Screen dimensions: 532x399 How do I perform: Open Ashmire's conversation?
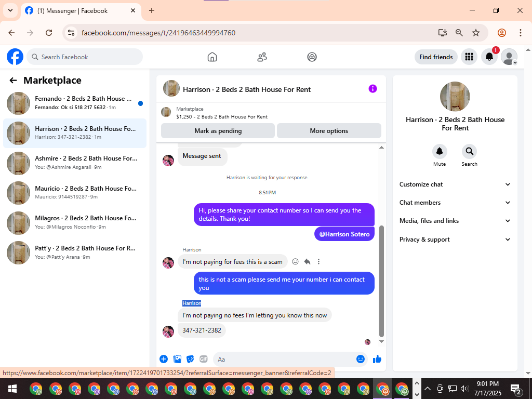[x=75, y=163]
